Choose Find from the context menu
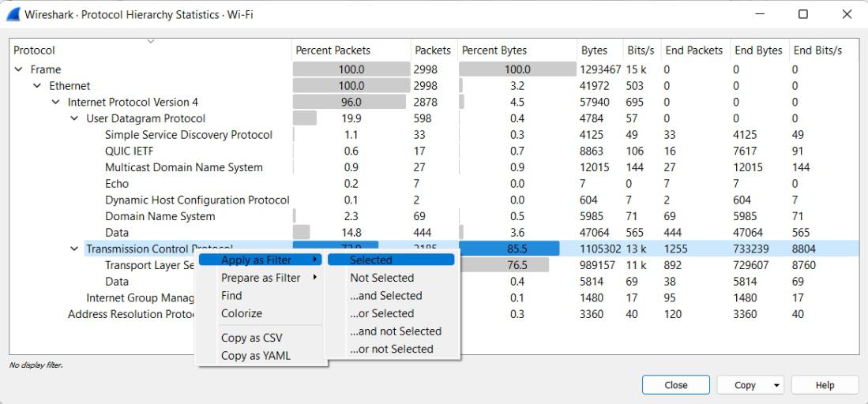 point(231,296)
